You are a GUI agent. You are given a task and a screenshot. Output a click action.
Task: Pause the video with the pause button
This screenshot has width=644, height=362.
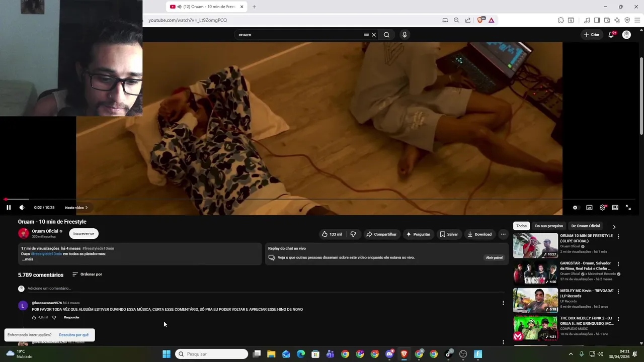[9, 208]
